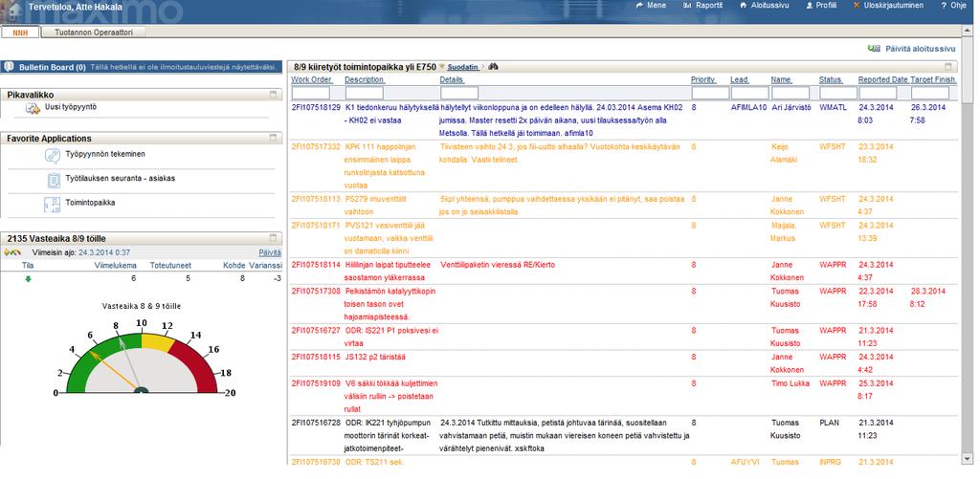
Task: Open work order 2FI107516728
Action: click(x=316, y=423)
